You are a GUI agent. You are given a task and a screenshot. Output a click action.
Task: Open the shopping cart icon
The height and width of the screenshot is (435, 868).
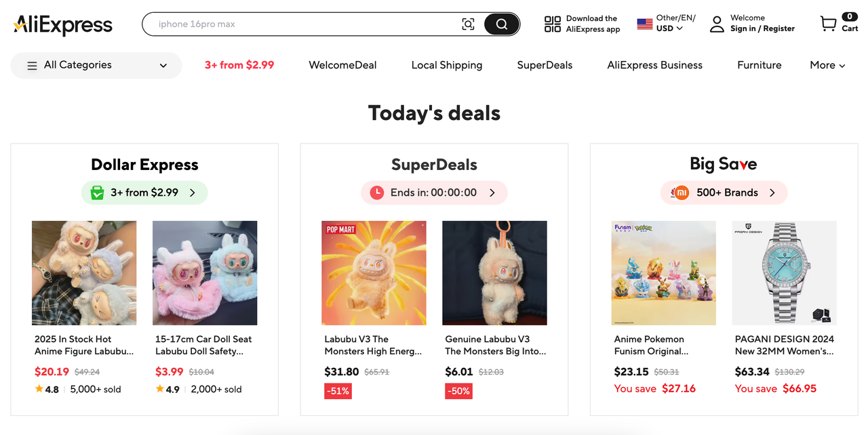point(828,24)
